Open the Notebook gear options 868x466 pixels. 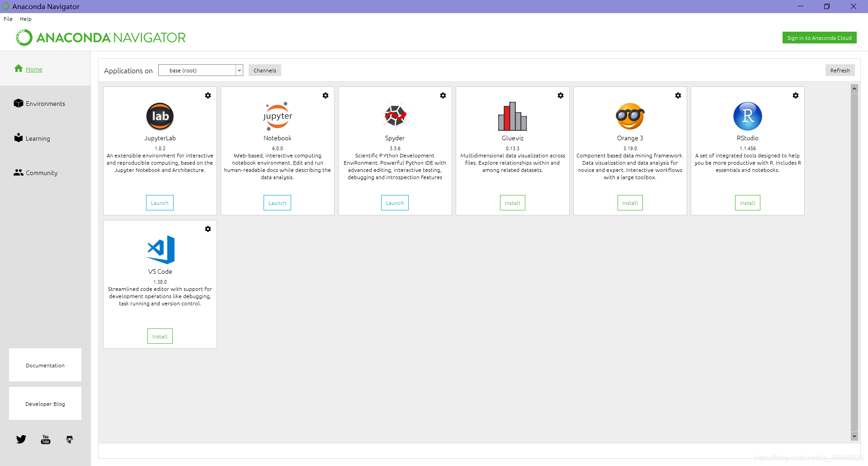click(325, 95)
